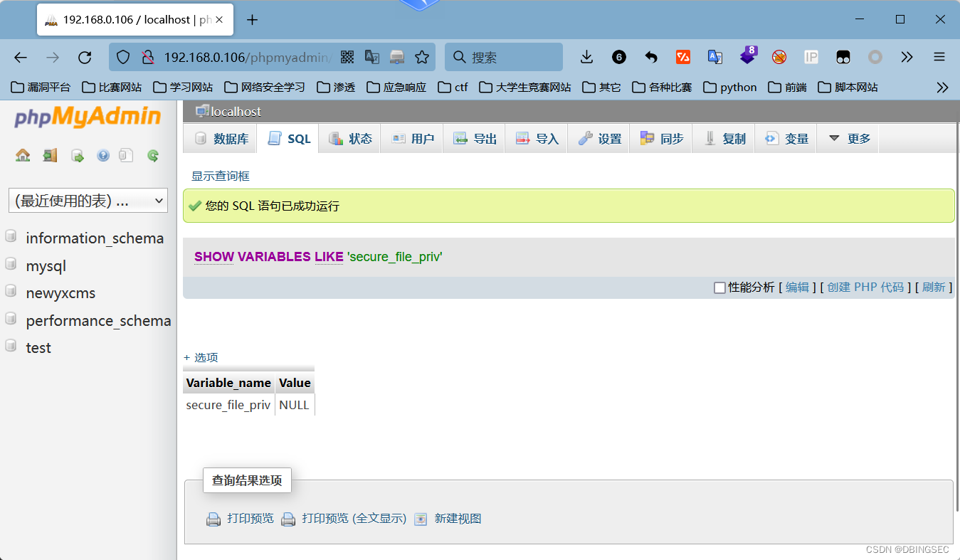The height and width of the screenshot is (560, 960).
Task: Click the orange extension icon in toolbar
Action: tap(683, 58)
